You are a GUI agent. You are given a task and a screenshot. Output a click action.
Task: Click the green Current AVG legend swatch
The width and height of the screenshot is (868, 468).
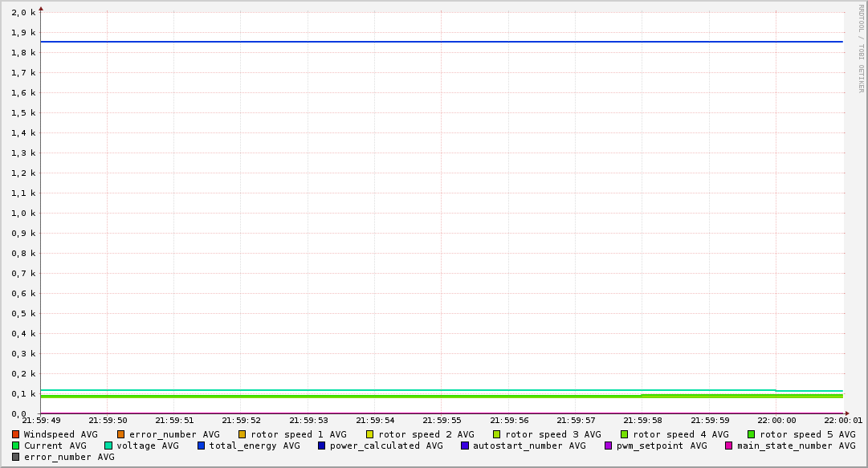16,446
